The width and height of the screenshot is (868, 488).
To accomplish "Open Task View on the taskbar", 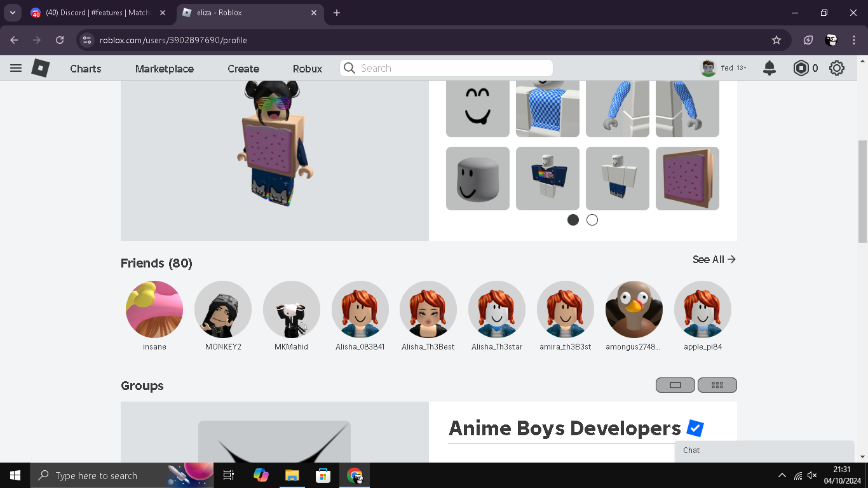I will coord(229,475).
